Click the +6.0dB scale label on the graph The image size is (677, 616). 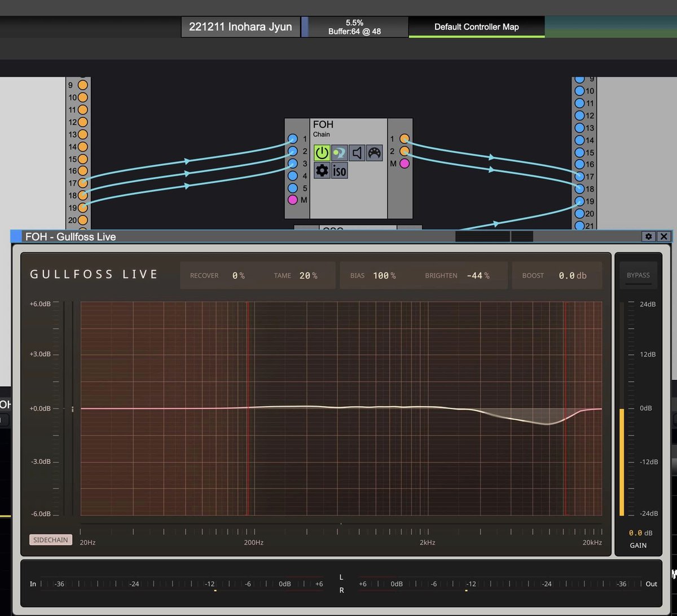(41, 303)
